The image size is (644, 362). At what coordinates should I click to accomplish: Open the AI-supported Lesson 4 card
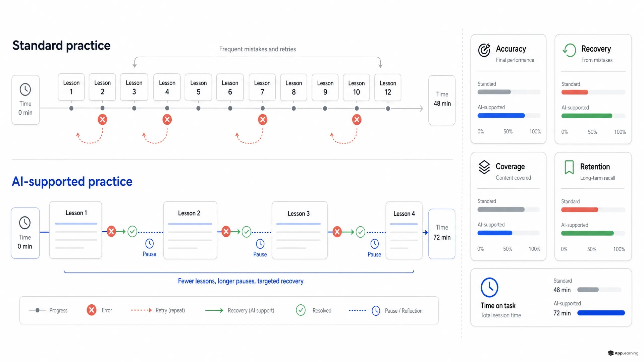coord(404,230)
